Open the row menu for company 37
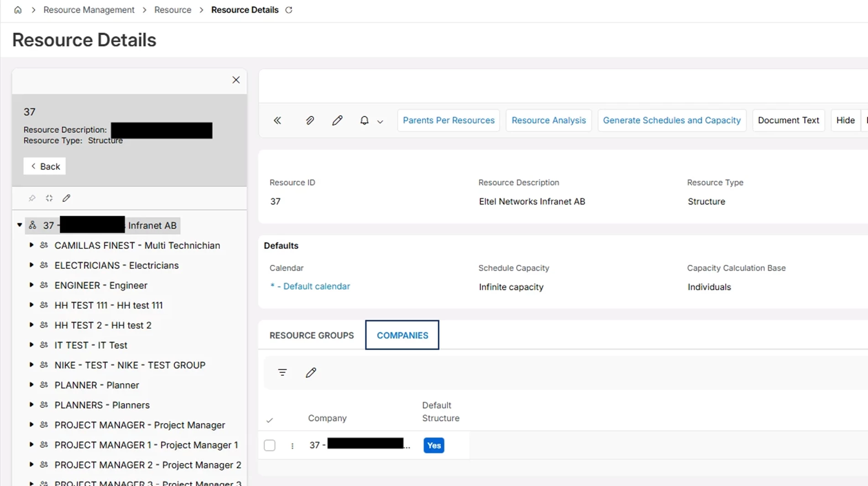Screen dimensions: 868x486 [293, 446]
